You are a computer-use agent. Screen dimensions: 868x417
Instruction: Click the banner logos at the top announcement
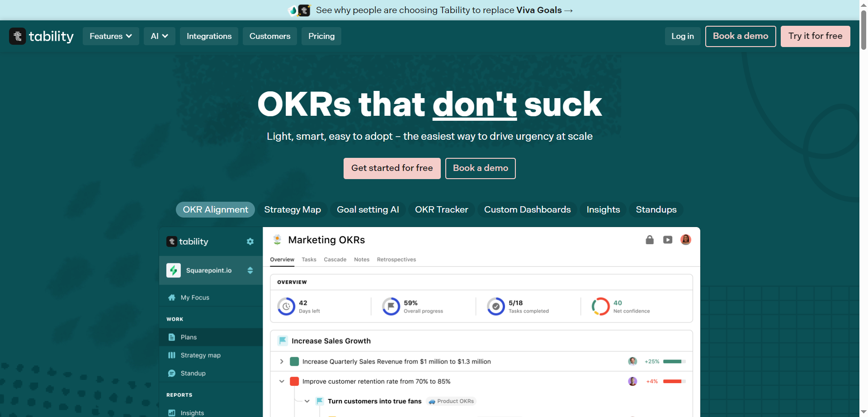299,10
